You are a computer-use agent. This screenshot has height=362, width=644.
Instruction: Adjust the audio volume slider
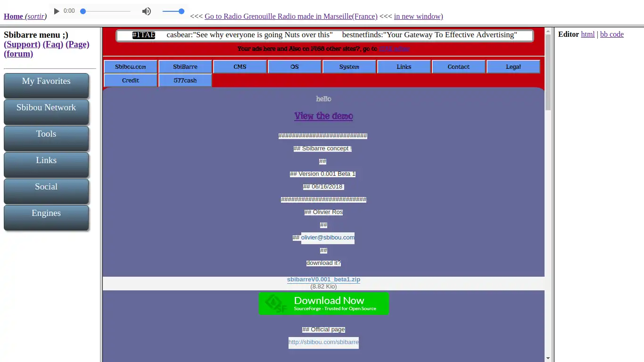[x=173, y=11]
